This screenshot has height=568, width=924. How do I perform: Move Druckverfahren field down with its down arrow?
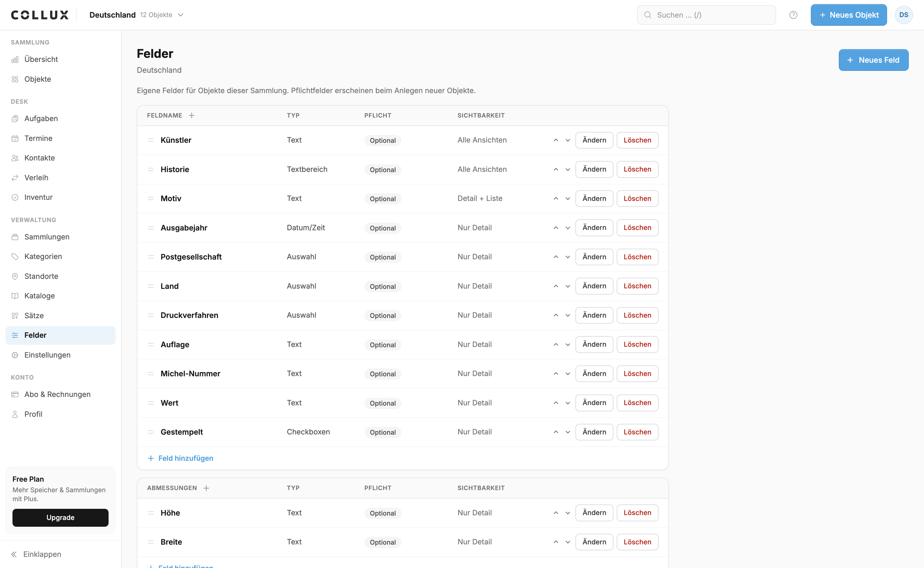[568, 315]
